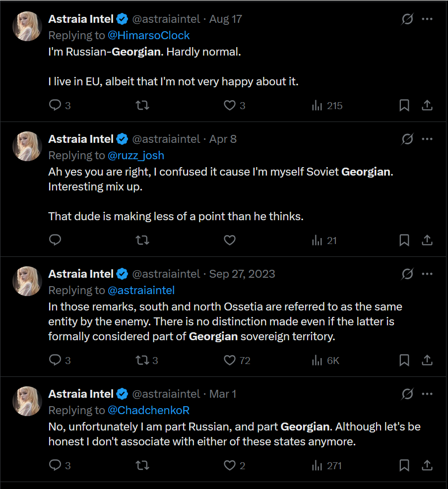Screen dimensions: 448x489
Task: Share the Aug 17 tweet
Action: click(x=427, y=106)
